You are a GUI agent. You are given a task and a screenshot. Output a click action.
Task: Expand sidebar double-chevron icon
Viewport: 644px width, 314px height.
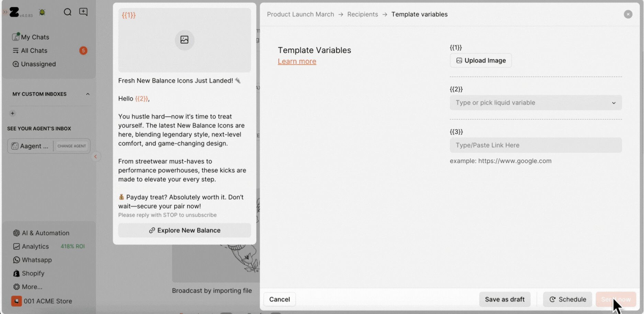[x=5, y=12]
